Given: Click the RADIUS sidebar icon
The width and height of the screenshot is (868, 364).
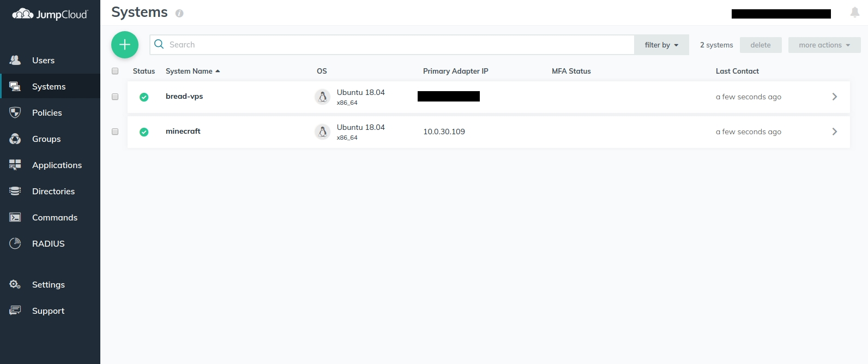Looking at the screenshot, I should click(15, 243).
